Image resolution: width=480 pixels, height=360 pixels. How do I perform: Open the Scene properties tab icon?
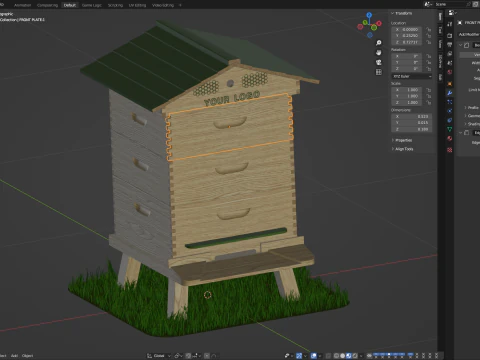click(450, 63)
